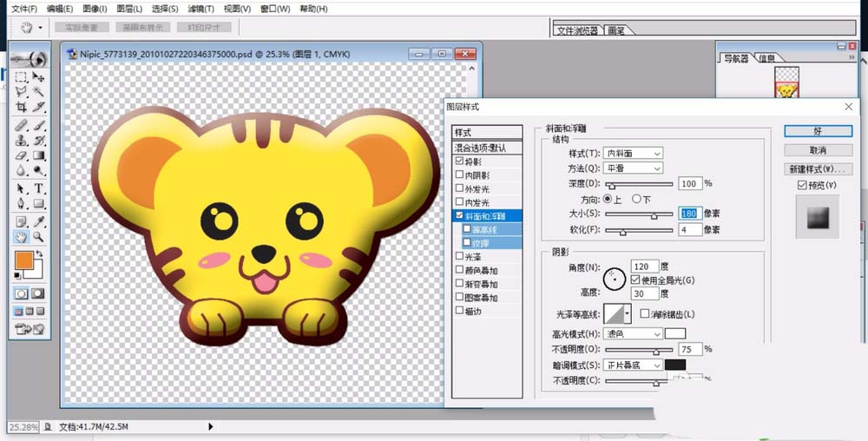Open the shadow mode black color swatch
This screenshot has width=868, height=441.
point(675,365)
